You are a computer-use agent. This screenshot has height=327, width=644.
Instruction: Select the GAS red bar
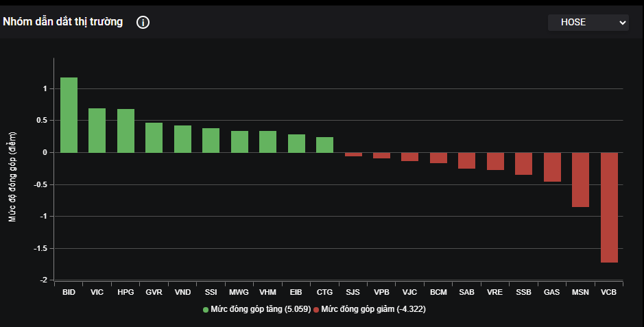click(552, 167)
